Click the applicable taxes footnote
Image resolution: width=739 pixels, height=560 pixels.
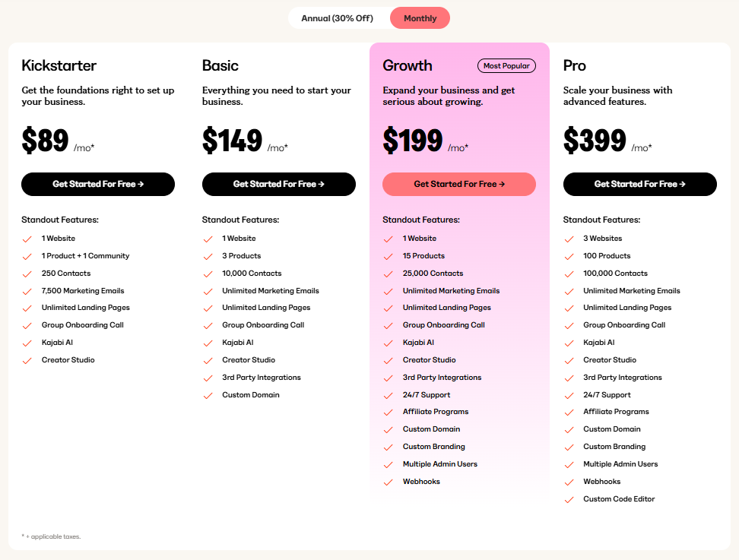click(x=51, y=536)
